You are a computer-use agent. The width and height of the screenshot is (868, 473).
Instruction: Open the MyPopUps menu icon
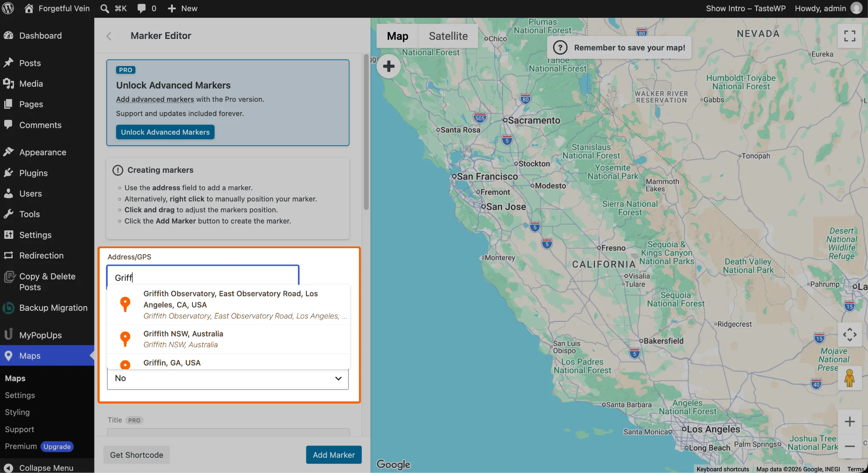8,335
